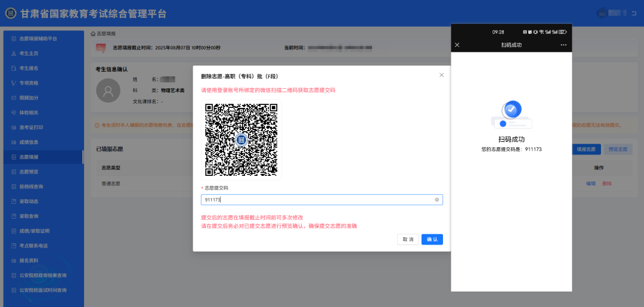Click the 投档线查询 sidebar icon

click(14, 187)
